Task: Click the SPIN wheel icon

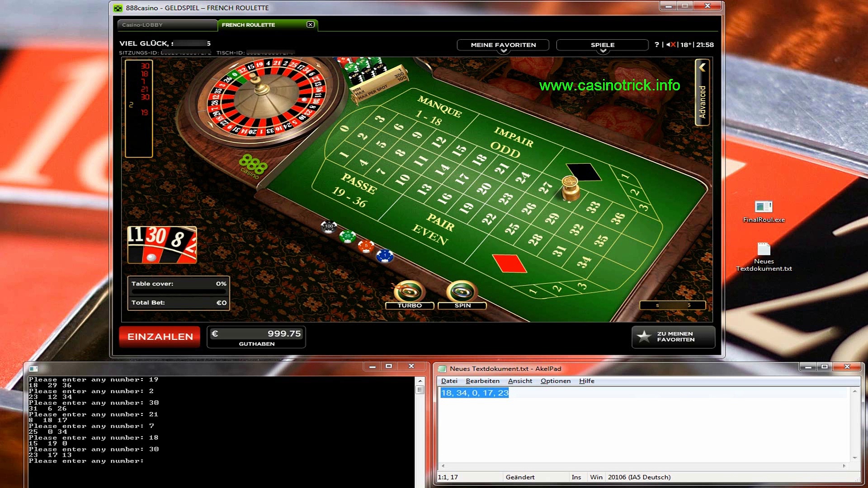Action: (x=462, y=291)
